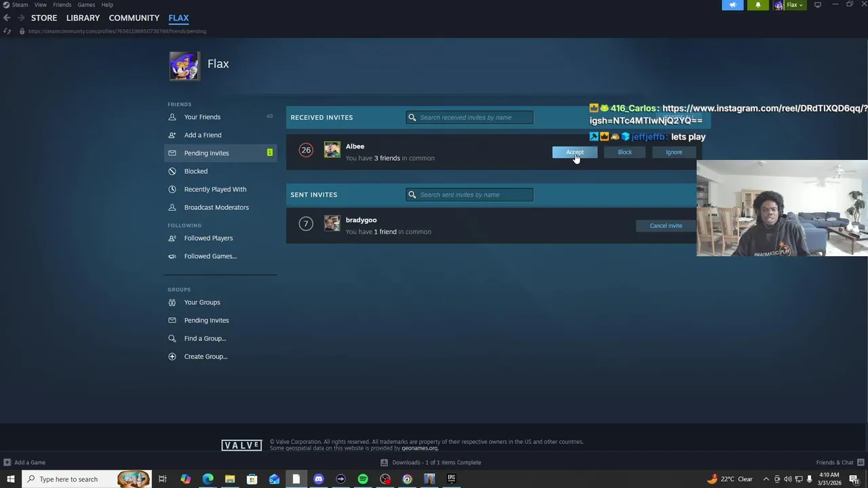Reload the page with refresh icon
This screenshot has width=868, height=488.
point(7,31)
